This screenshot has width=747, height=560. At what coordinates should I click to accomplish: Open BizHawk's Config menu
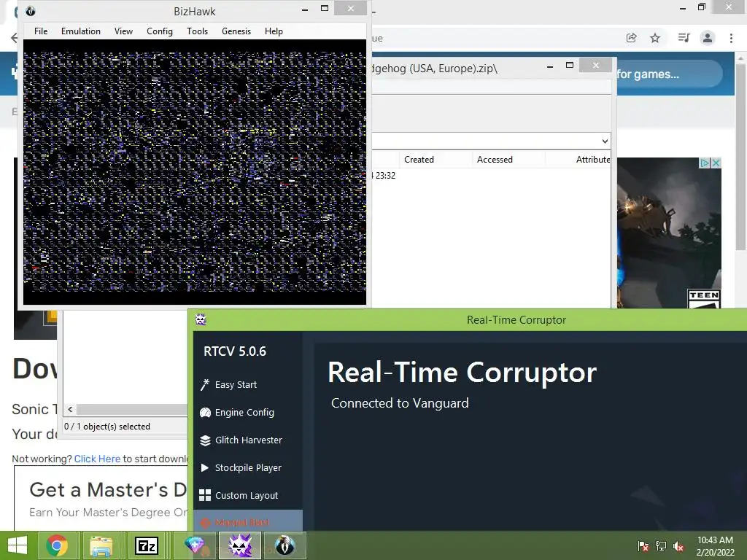click(x=160, y=31)
